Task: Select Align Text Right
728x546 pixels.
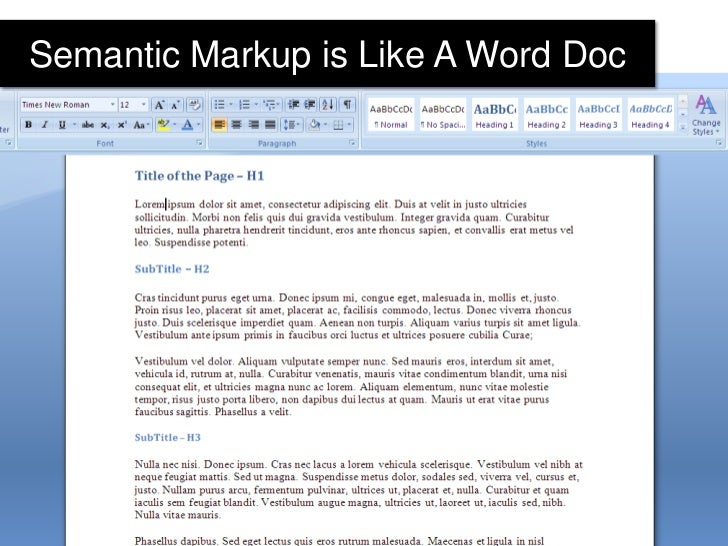Action: coord(254,124)
